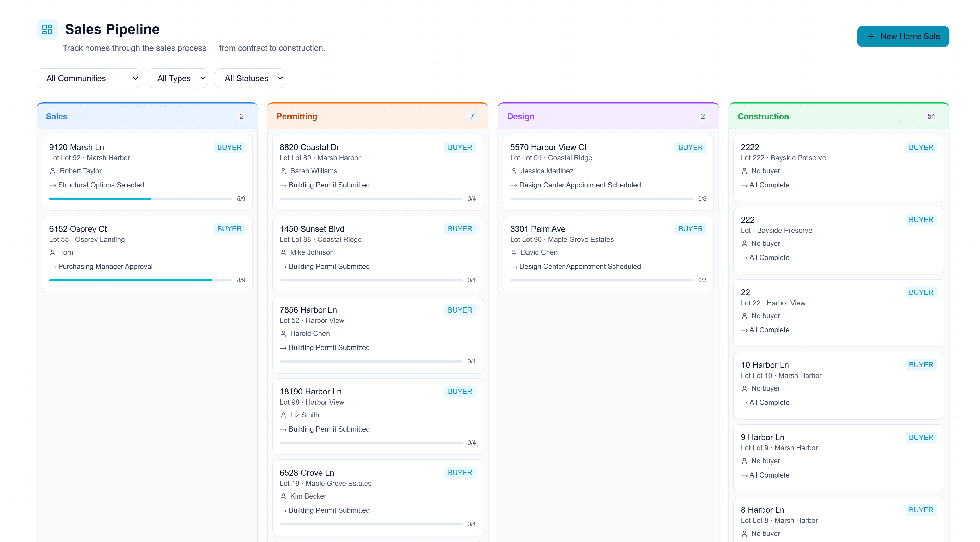The height and width of the screenshot is (542, 980).
Task: Click person icon beside Sarah Williams
Action: point(283,171)
